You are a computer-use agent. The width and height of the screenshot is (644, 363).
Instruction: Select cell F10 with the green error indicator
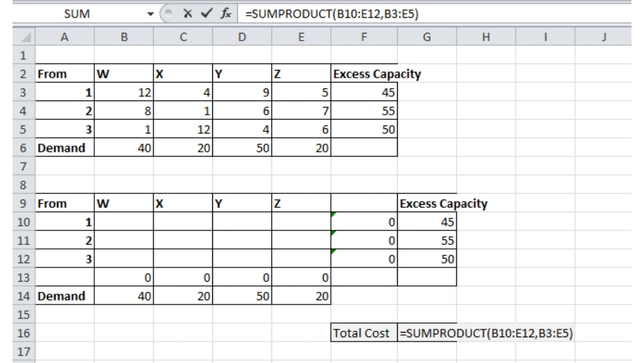pos(365,222)
